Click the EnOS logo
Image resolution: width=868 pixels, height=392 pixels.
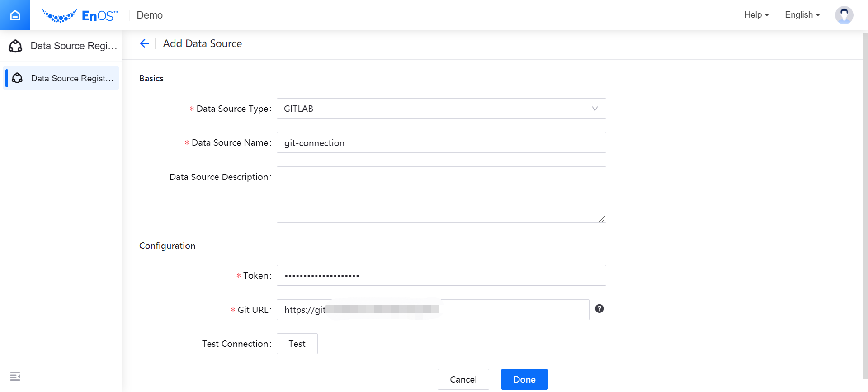(x=80, y=16)
